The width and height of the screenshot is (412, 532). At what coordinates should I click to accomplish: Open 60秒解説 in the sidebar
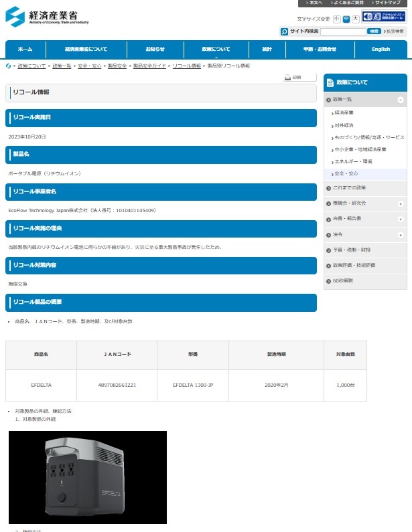(343, 280)
